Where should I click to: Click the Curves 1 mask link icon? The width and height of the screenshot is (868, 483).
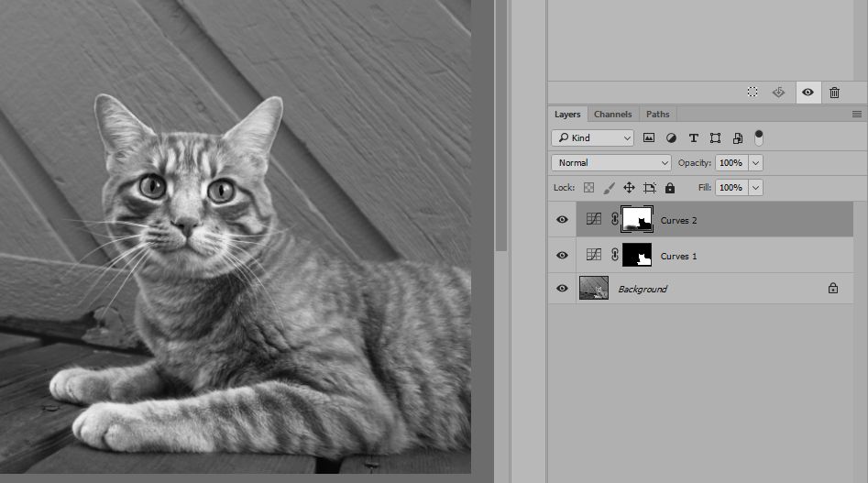tap(614, 255)
